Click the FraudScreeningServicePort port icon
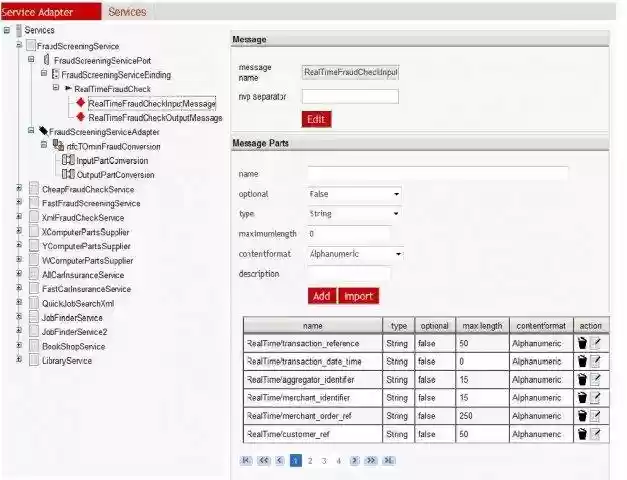Viewport: 627px width, 480px height. 47,60
